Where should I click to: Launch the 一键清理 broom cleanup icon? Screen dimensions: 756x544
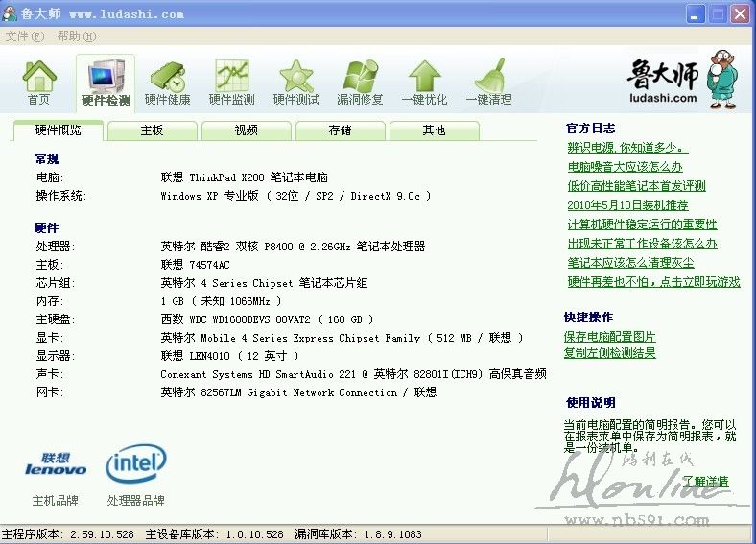point(489,77)
